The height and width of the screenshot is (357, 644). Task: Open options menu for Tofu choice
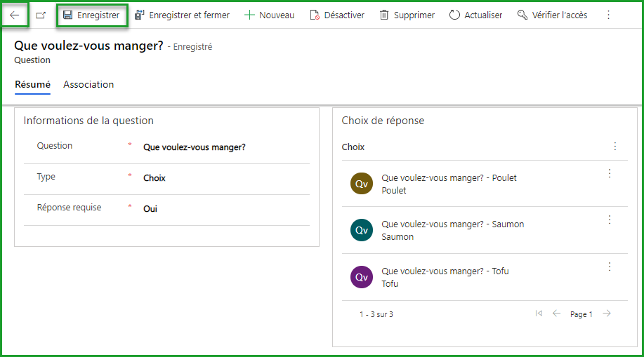pyautogui.click(x=609, y=267)
